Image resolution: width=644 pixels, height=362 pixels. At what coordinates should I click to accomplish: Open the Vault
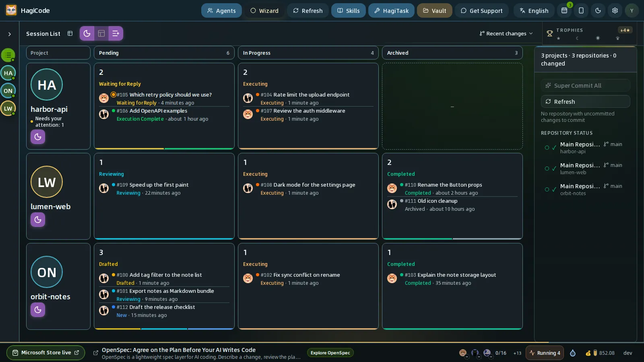click(x=435, y=10)
